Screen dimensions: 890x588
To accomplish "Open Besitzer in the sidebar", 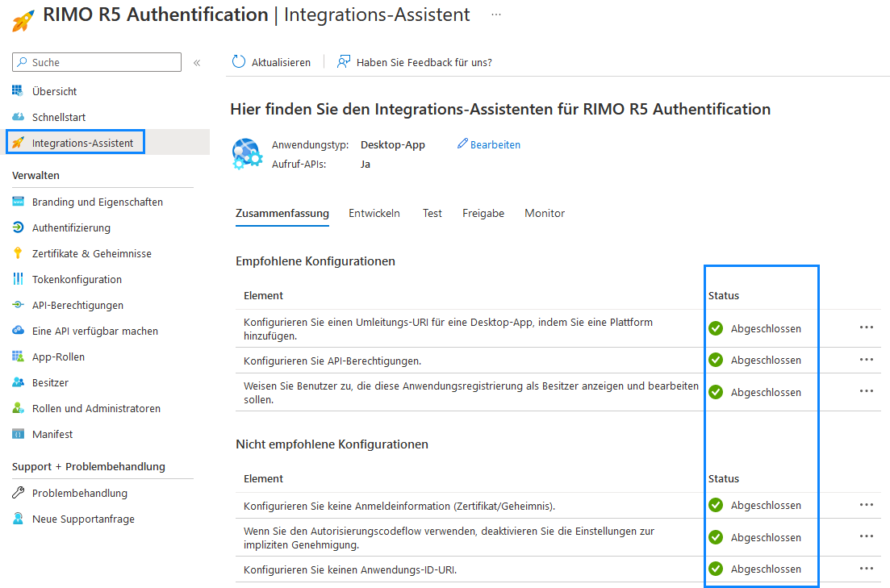I will (x=51, y=383).
